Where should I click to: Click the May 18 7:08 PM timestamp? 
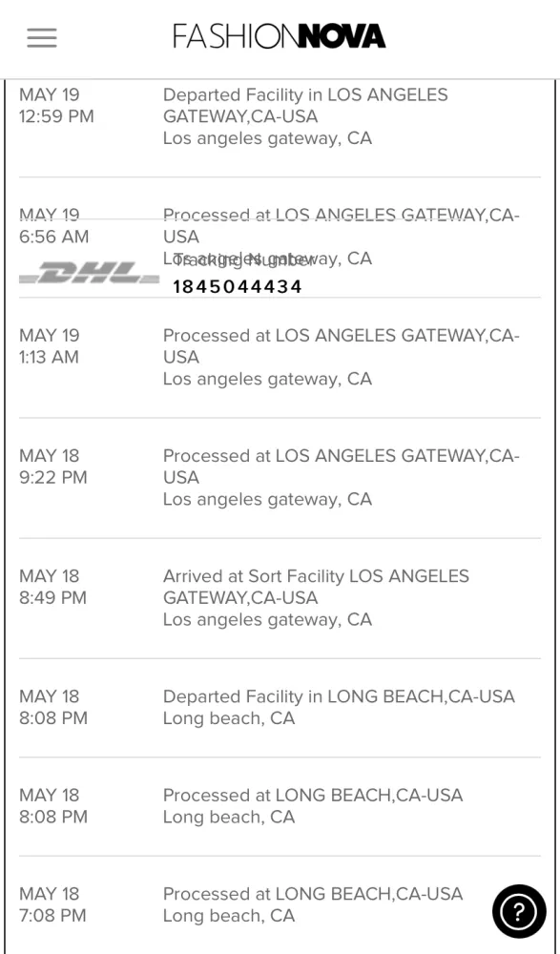pyautogui.click(x=53, y=904)
